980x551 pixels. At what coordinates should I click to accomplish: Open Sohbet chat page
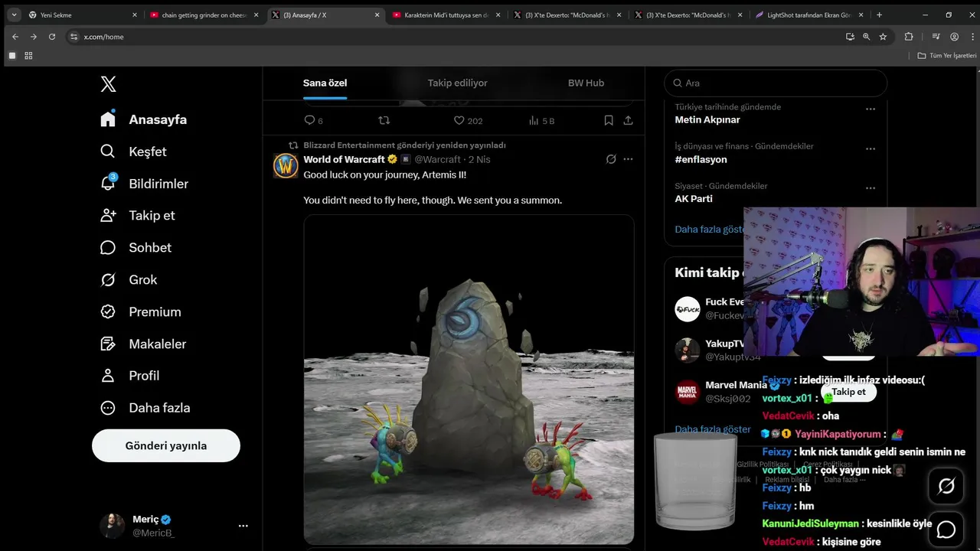(x=136, y=248)
